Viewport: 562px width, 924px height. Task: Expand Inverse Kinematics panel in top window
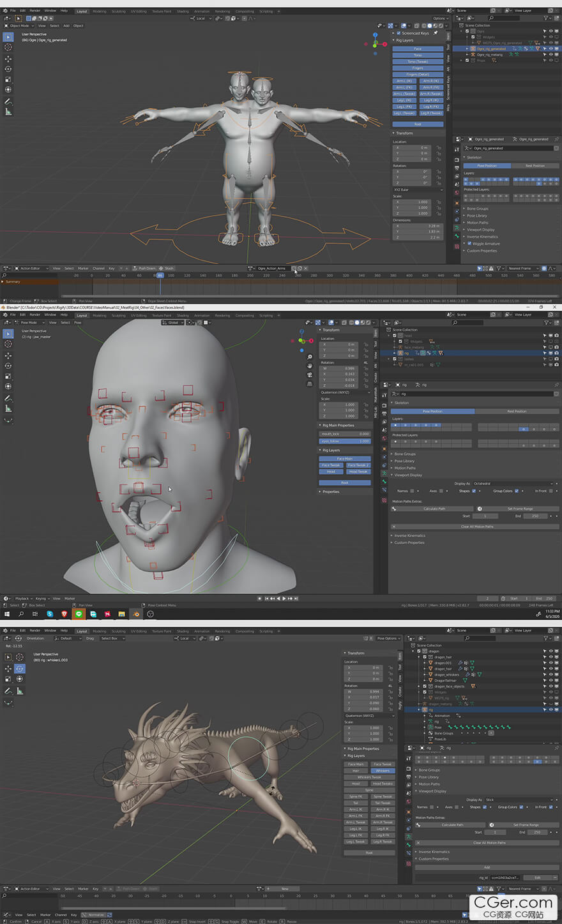[x=482, y=237]
